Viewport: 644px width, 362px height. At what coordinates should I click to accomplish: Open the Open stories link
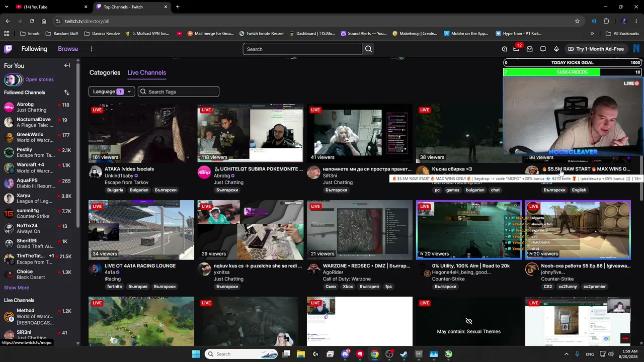[39, 79]
